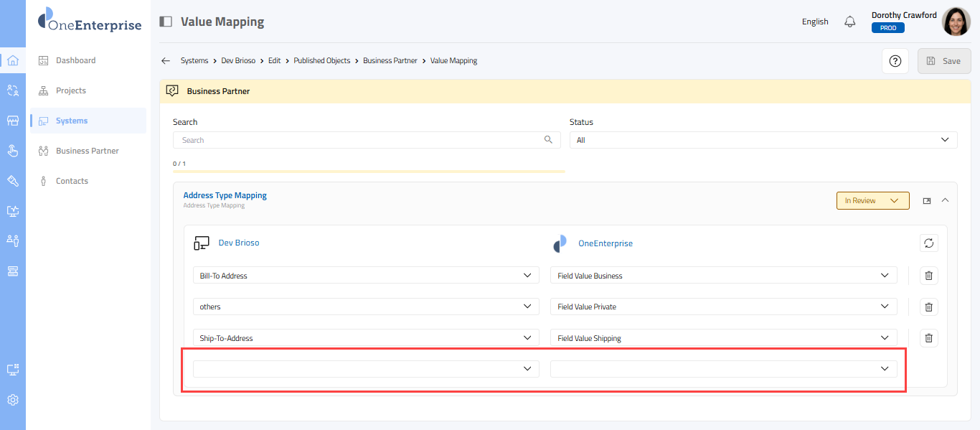This screenshot has height=430, width=980.
Task: Click the notification bell icon
Action: pyautogui.click(x=850, y=22)
